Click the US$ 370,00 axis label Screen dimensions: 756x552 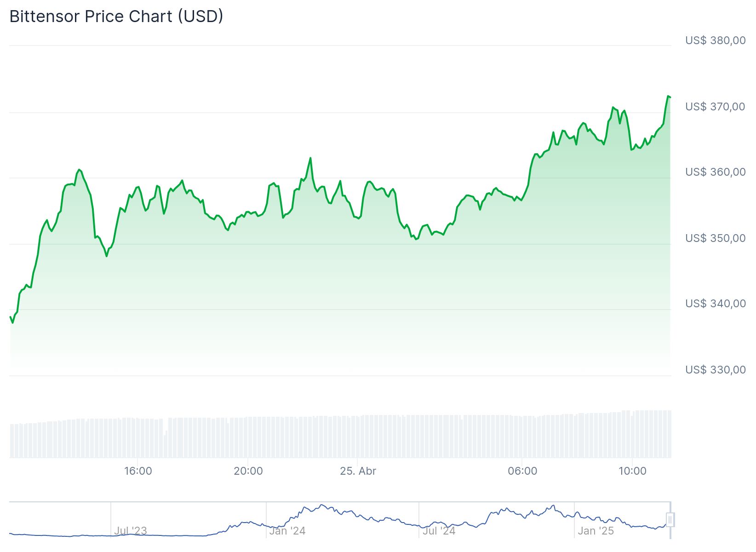click(x=715, y=107)
